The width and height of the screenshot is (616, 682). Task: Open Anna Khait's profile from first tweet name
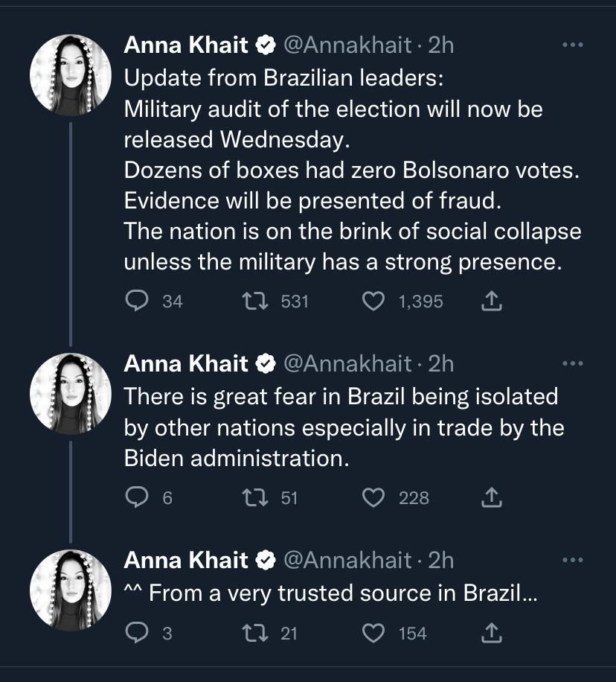click(x=186, y=45)
